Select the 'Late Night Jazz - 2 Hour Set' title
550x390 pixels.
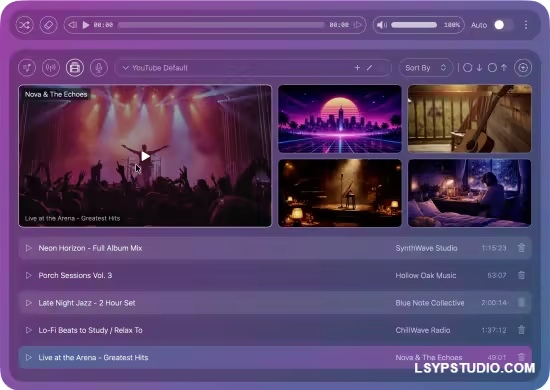87,303
